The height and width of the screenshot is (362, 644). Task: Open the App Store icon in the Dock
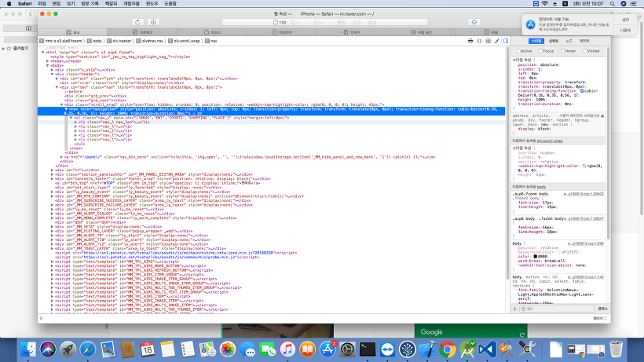point(327,349)
